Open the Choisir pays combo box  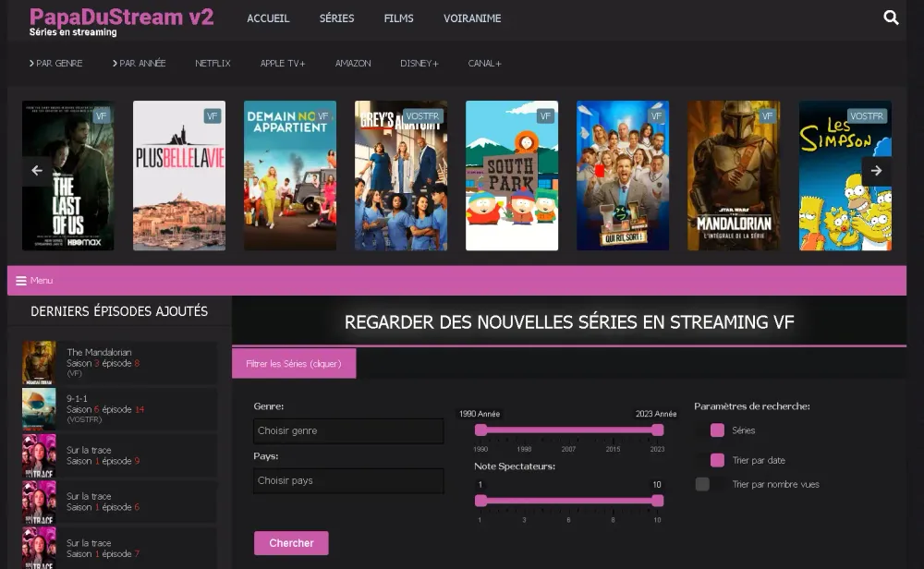[x=348, y=480]
